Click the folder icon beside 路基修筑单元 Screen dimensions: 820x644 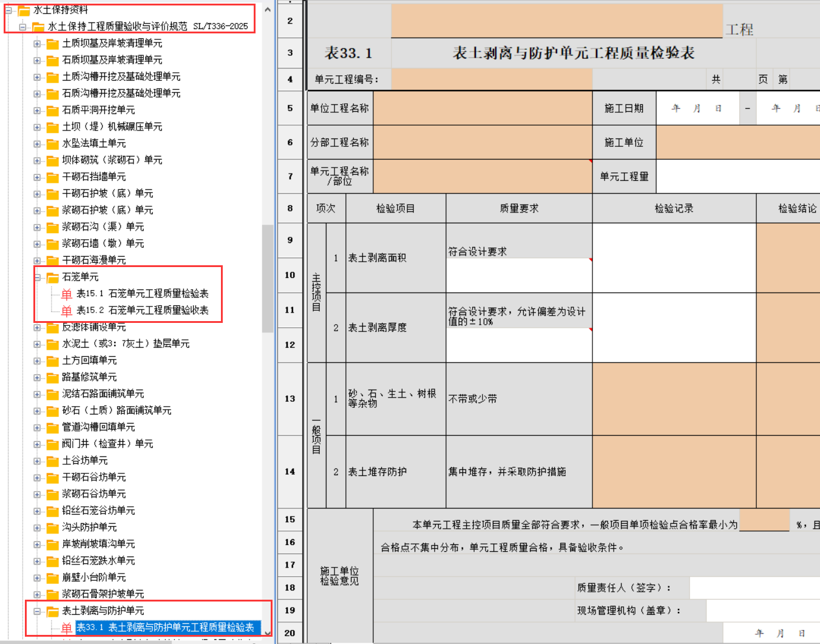53,378
